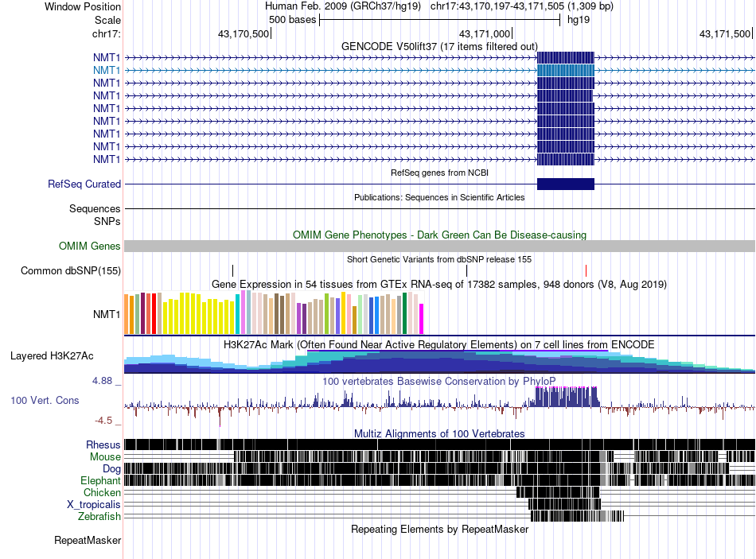Open the OMIM Gene Phenotypes track title

439,235
